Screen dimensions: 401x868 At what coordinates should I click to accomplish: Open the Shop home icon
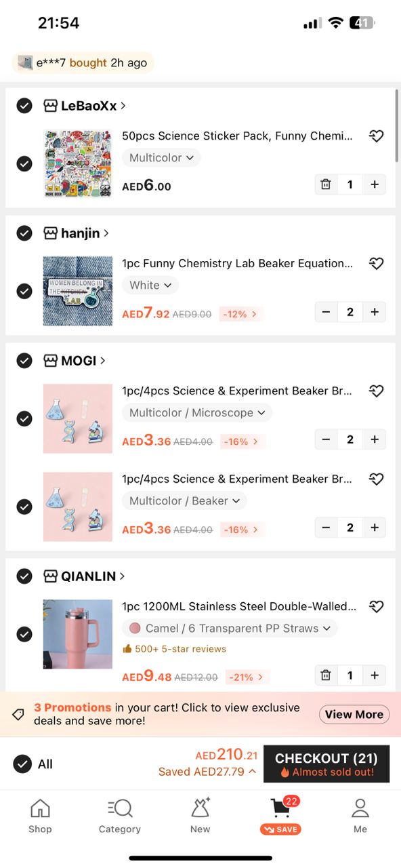(x=40, y=815)
